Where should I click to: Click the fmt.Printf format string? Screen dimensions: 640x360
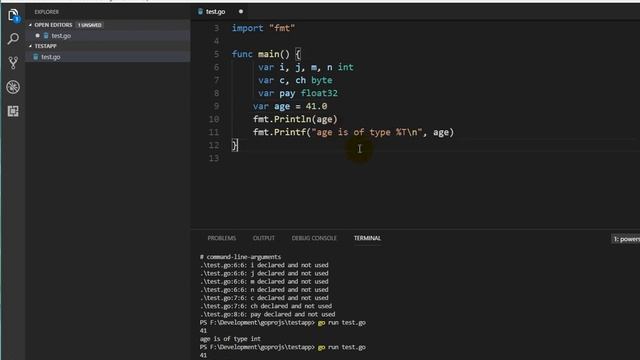click(366, 132)
